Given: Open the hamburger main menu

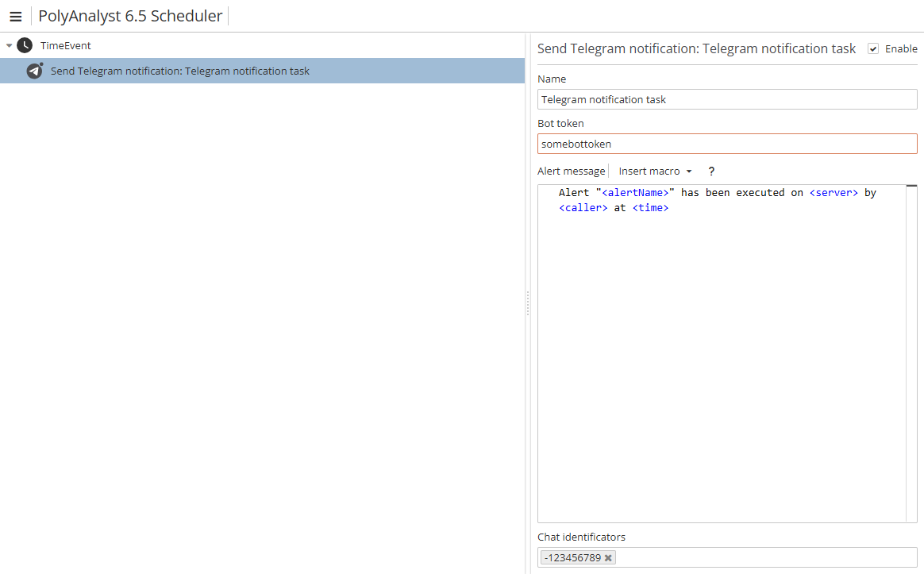Looking at the screenshot, I should [15, 17].
